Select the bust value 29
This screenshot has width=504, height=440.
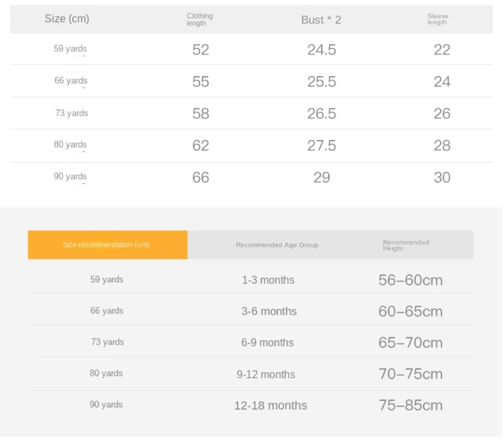[322, 177]
